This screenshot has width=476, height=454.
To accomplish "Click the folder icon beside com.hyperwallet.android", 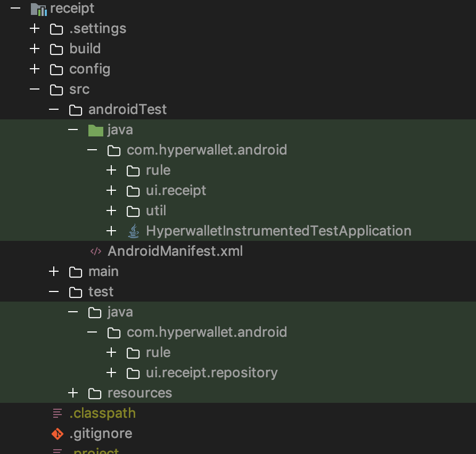I will click(113, 150).
